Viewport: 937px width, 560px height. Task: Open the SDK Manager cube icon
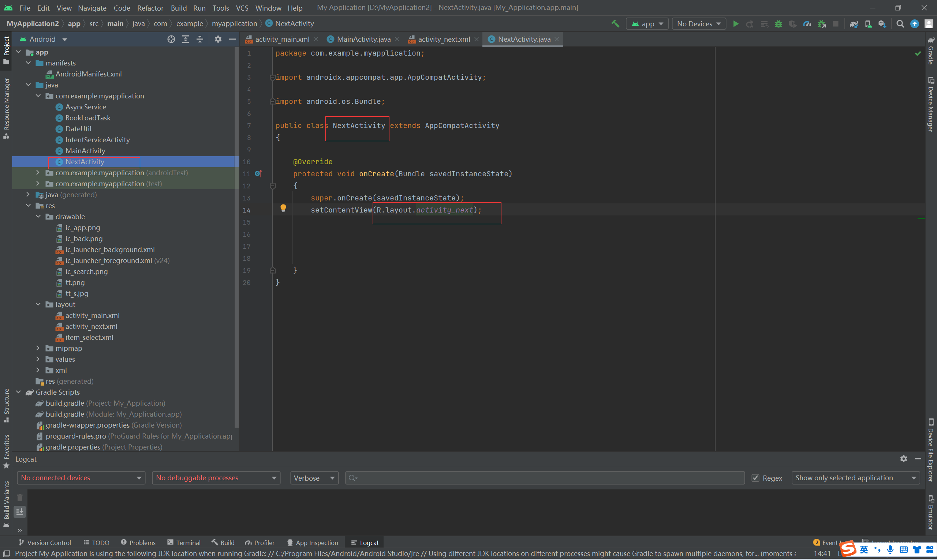tap(882, 24)
